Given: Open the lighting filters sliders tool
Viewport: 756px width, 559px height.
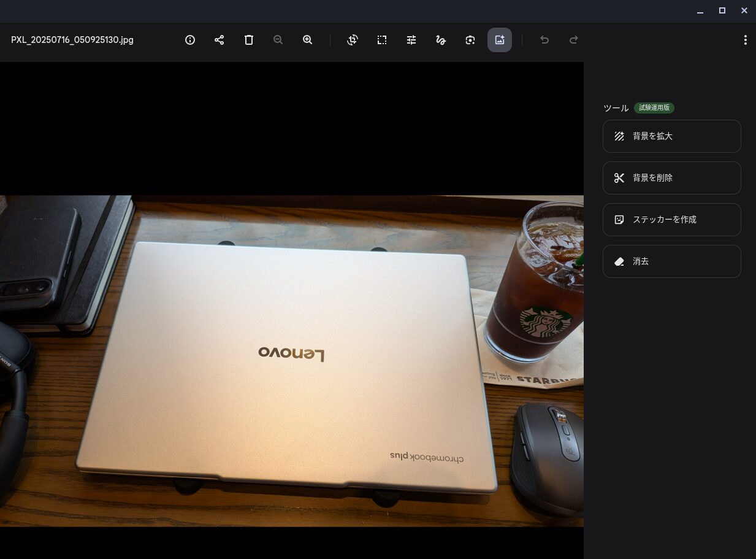Looking at the screenshot, I should point(411,40).
